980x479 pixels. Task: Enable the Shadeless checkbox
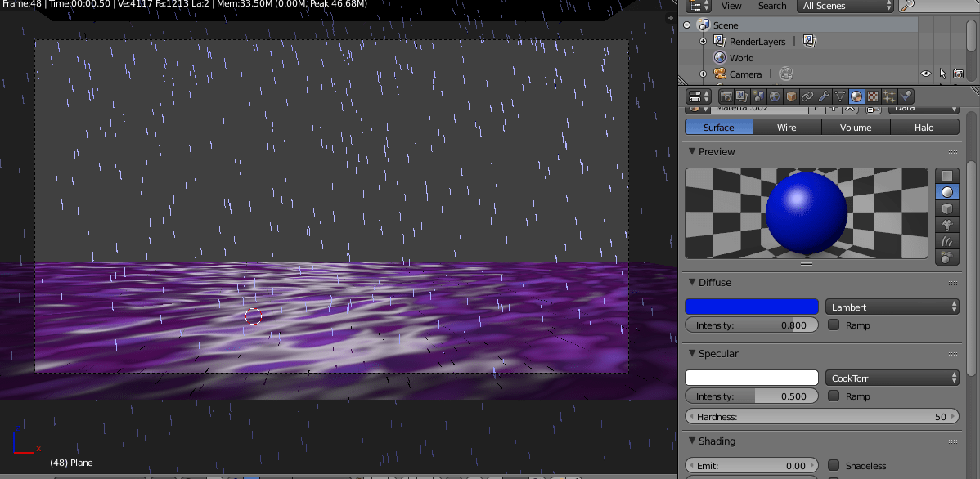coord(834,465)
